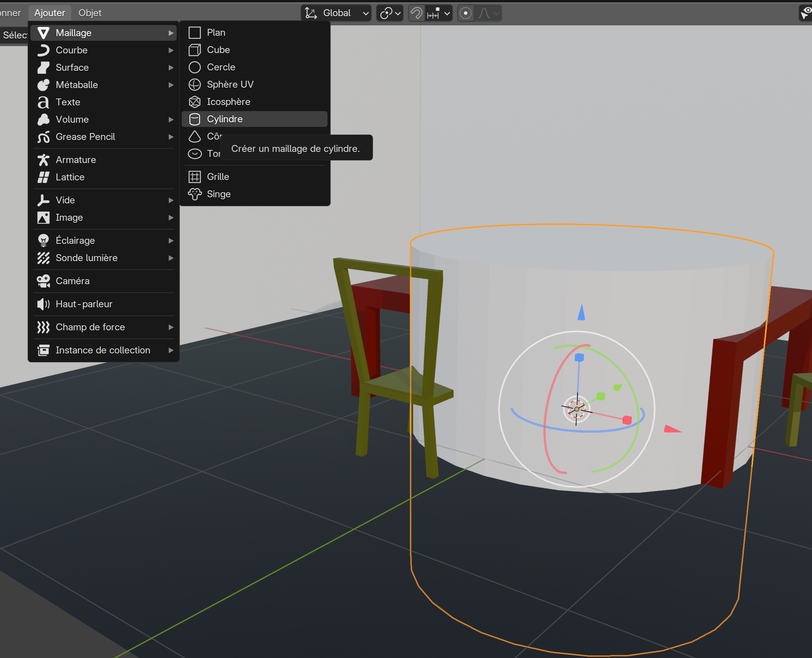Click the Cylindre mesh icon
This screenshot has width=812, height=658.
(195, 119)
